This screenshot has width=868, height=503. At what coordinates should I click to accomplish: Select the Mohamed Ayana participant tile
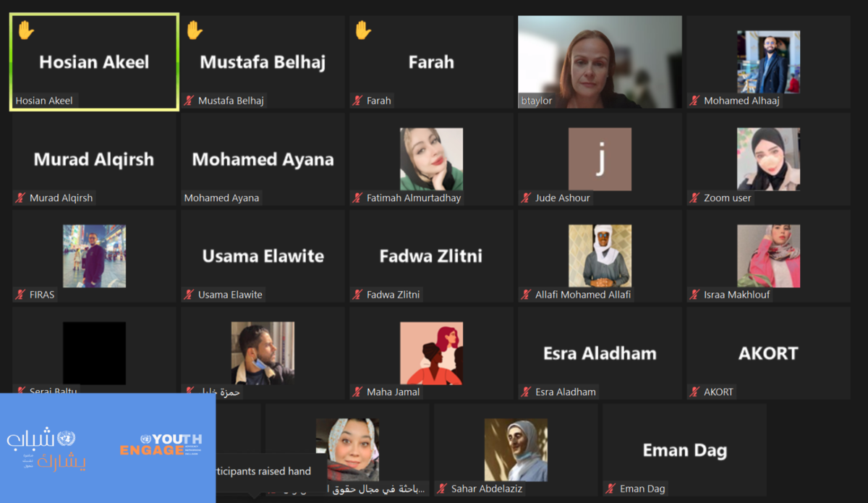click(263, 159)
